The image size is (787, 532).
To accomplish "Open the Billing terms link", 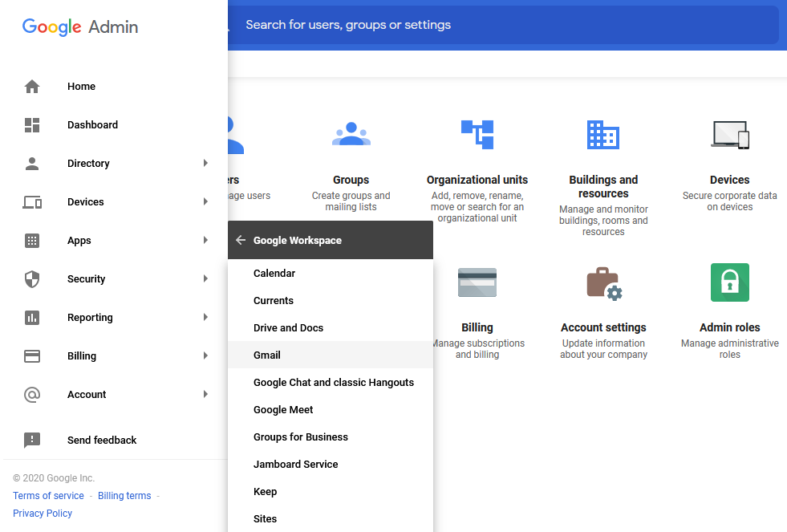I will [x=124, y=496].
